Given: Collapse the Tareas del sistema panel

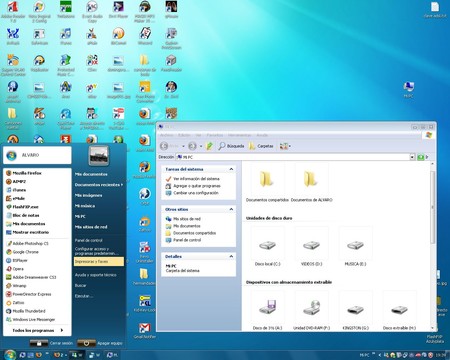Looking at the screenshot, I should coord(231,169).
